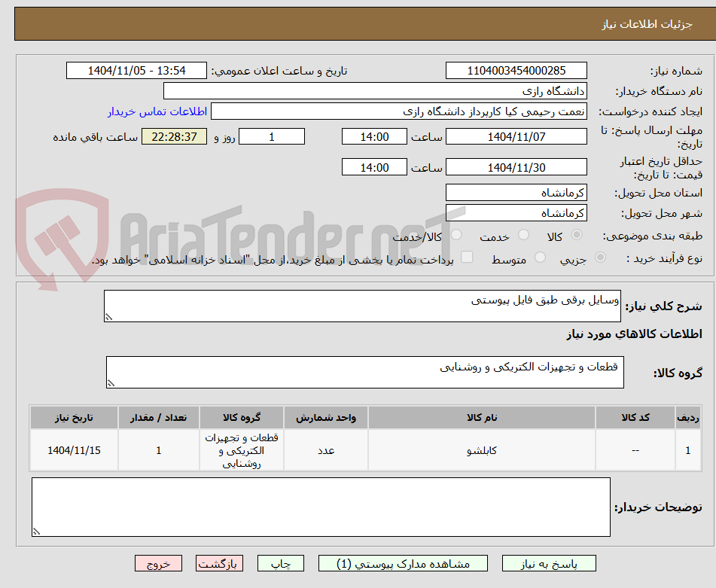This screenshot has width=716, height=588.
Task: Click the شماره نیاز field 1104003454000285
Action: coord(516,71)
